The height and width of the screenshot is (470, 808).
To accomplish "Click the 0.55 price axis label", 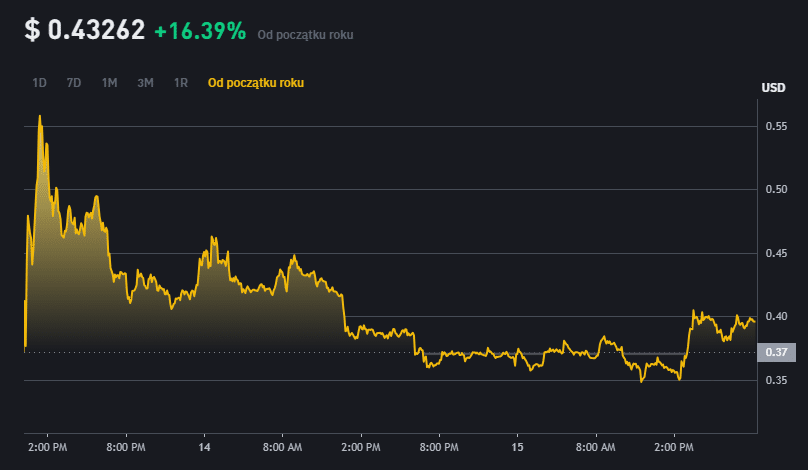I will 776,126.
